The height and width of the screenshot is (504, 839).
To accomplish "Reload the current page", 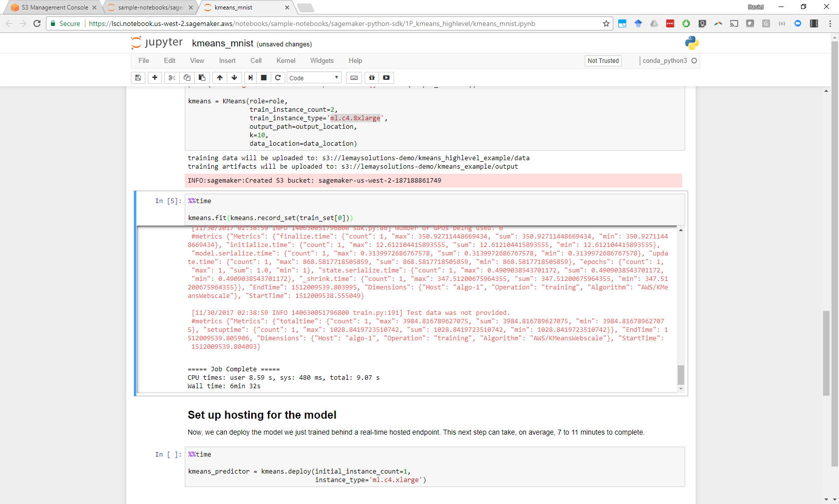I will tap(37, 23).
